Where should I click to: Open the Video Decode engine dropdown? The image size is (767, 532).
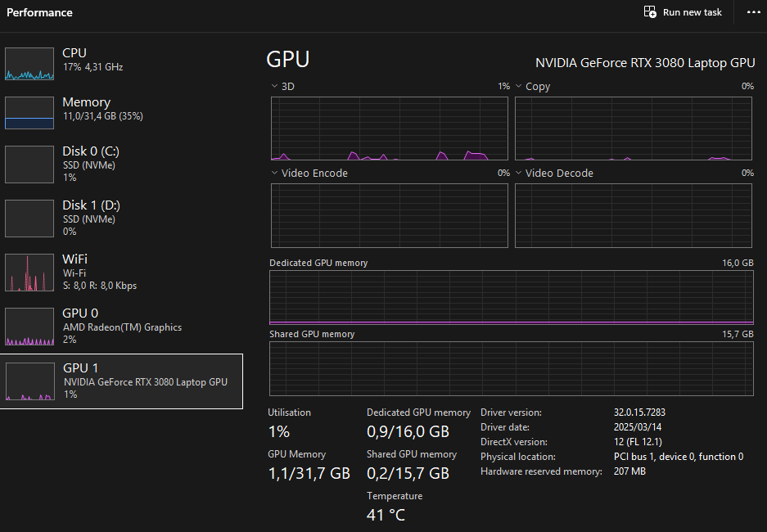[x=519, y=173]
